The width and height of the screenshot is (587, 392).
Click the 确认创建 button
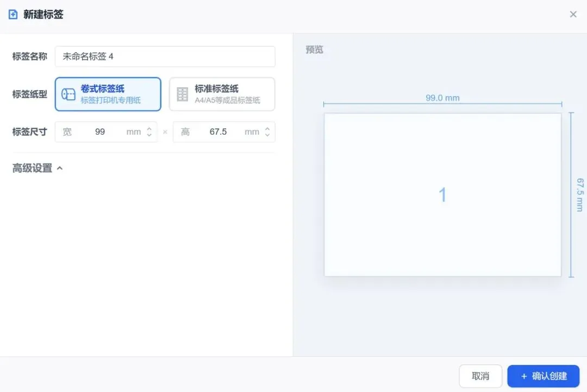pyautogui.click(x=543, y=376)
